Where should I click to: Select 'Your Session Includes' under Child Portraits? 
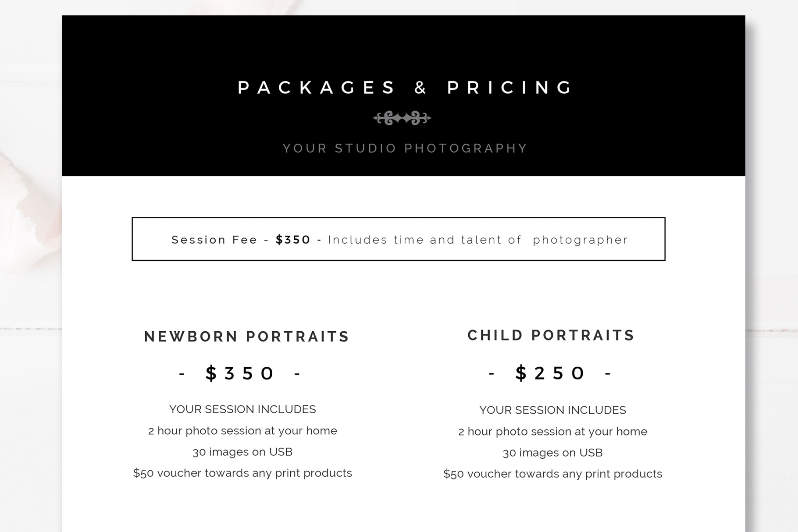552,410
